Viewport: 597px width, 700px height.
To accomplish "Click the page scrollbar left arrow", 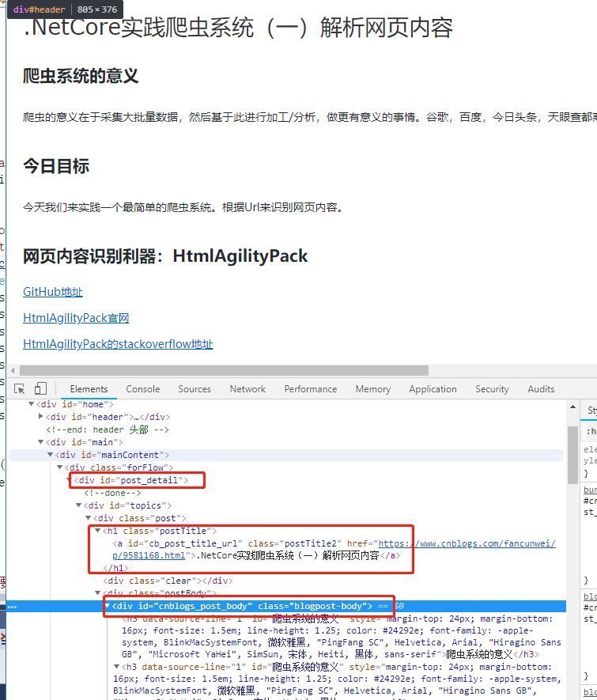I will [x=13, y=370].
